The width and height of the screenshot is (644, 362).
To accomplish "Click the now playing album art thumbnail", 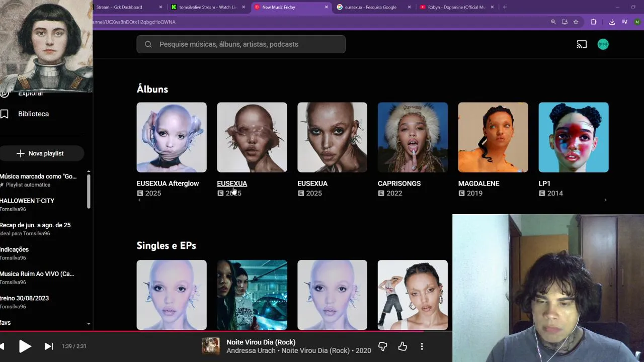I will 211,346.
